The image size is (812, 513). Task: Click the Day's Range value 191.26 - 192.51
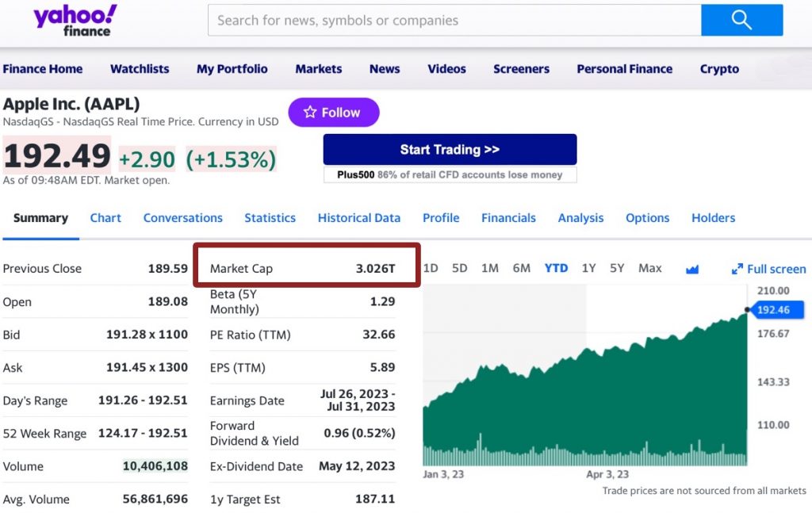143,400
